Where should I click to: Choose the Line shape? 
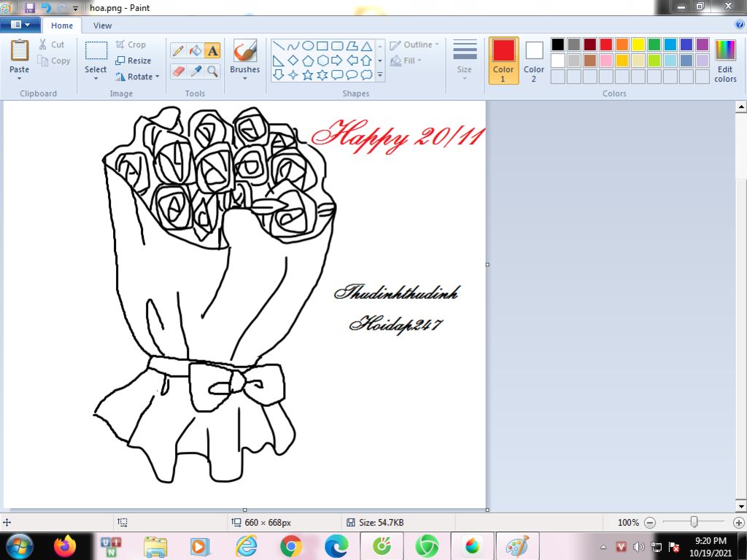[279, 46]
